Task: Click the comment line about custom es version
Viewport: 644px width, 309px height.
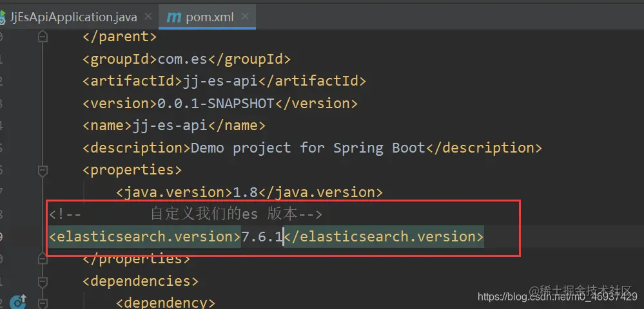Action: 186,214
